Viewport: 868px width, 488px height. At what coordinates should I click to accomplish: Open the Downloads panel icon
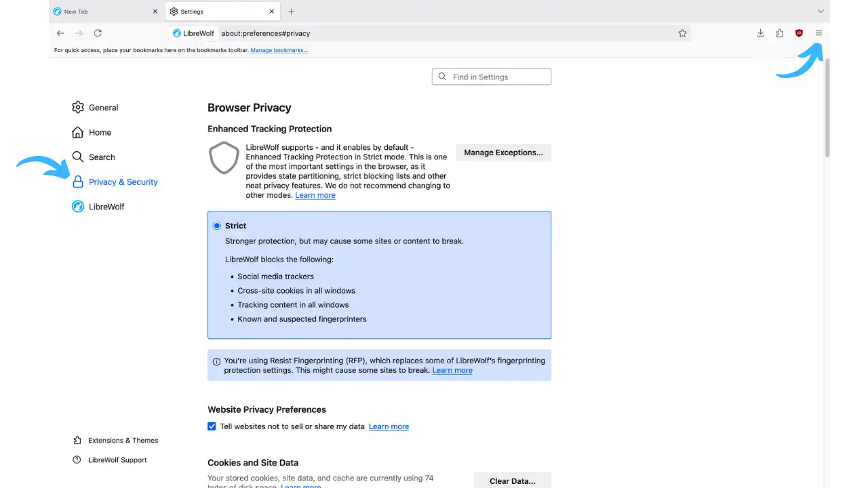(760, 33)
